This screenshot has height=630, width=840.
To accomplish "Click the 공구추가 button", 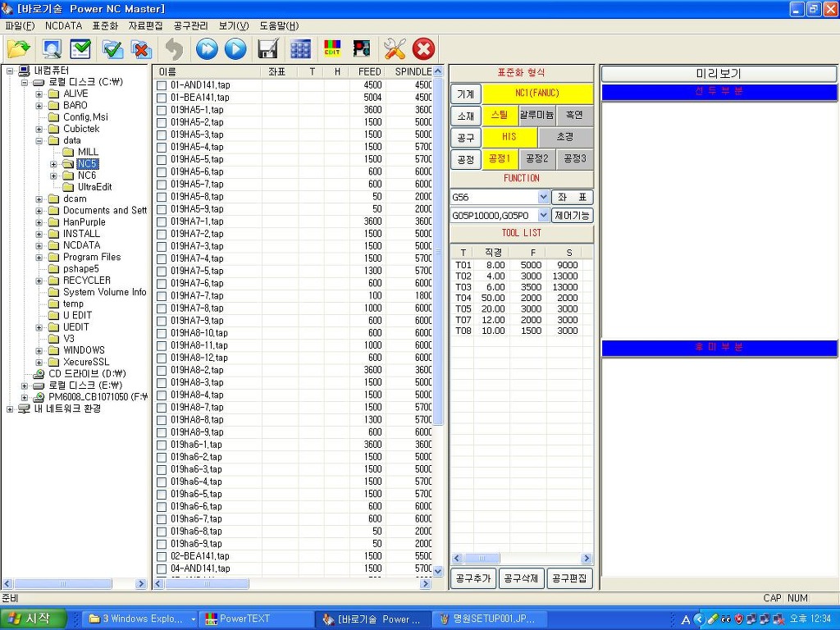I will pyautogui.click(x=473, y=578).
